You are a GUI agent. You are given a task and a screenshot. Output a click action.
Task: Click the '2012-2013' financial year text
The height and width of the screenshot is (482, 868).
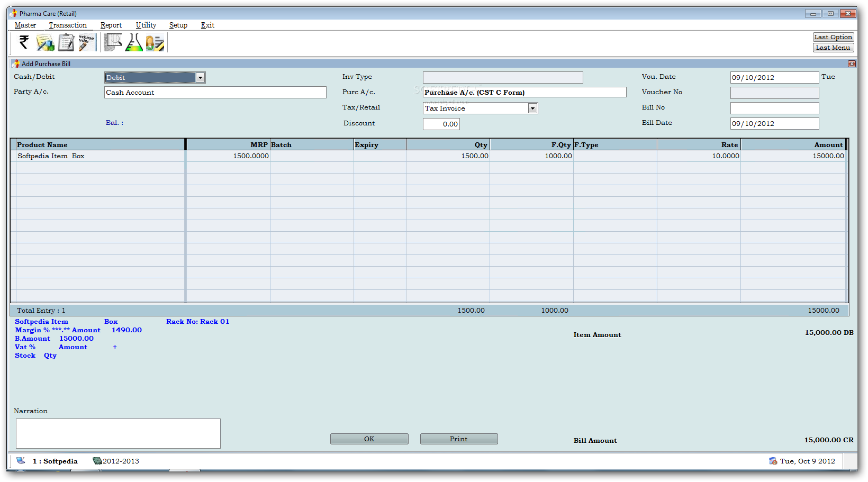click(x=121, y=461)
